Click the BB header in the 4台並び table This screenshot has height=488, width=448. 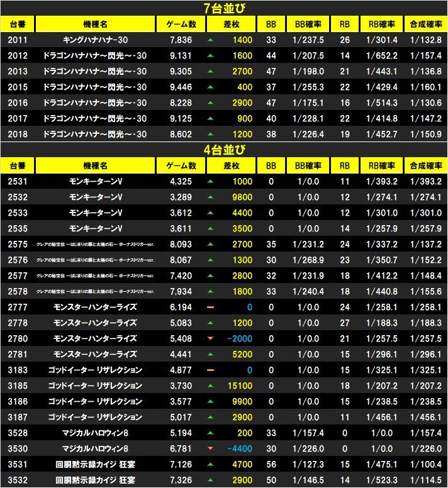click(271, 165)
